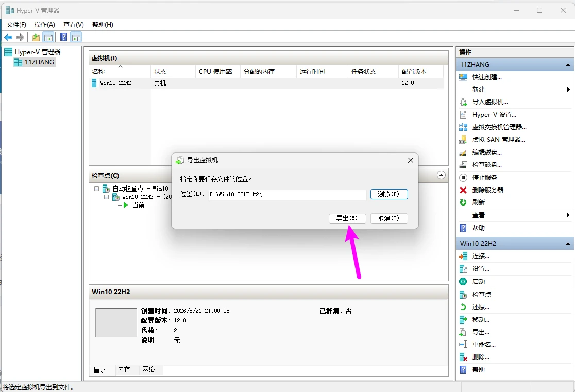Select the 当前 checkpoint entry
The height and width of the screenshot is (392, 575).
pos(134,206)
